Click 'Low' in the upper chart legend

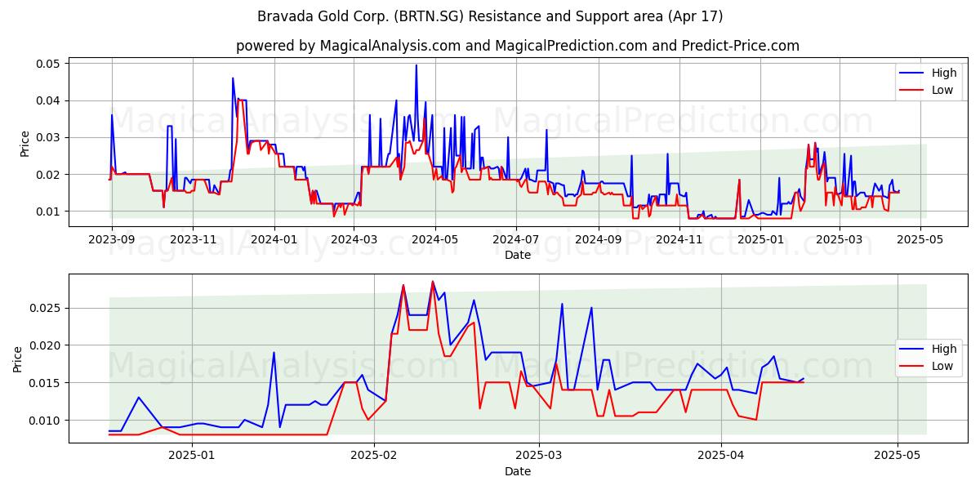coord(942,90)
